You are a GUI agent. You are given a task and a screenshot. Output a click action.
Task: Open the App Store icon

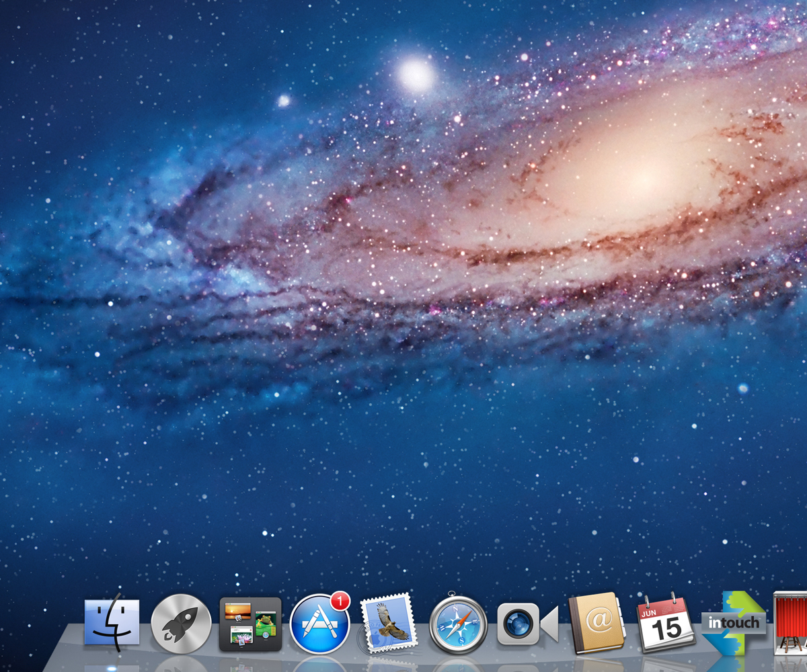pos(320,624)
